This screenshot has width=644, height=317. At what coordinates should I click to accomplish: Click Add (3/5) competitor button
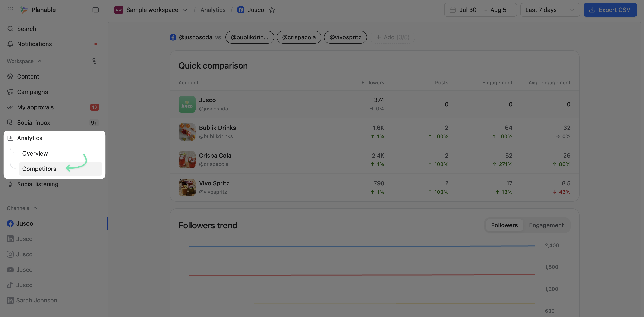tap(392, 37)
